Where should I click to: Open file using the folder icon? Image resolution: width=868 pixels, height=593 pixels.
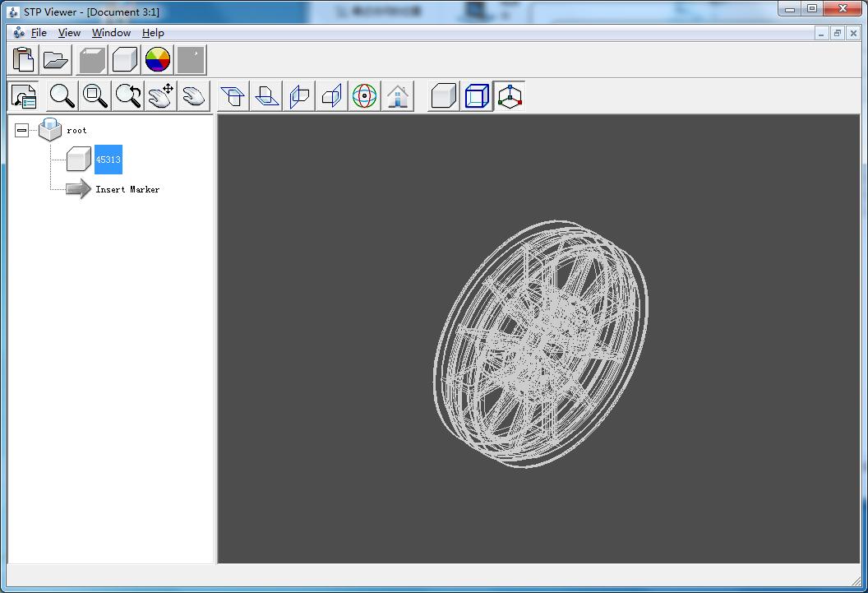pos(55,60)
